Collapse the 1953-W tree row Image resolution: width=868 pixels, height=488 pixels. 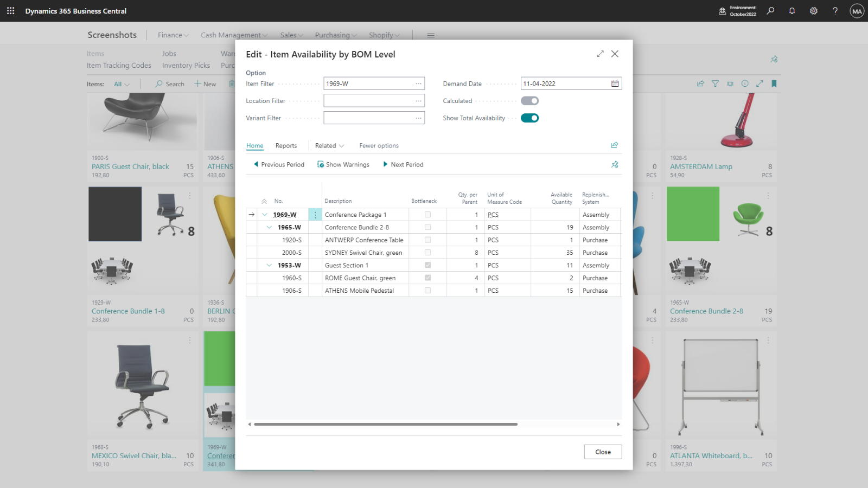[x=269, y=266]
